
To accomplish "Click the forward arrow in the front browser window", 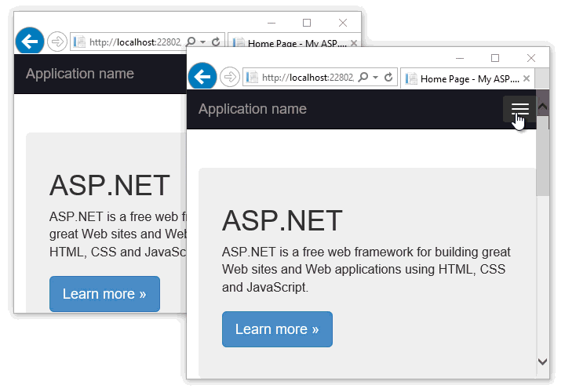I will [x=229, y=77].
